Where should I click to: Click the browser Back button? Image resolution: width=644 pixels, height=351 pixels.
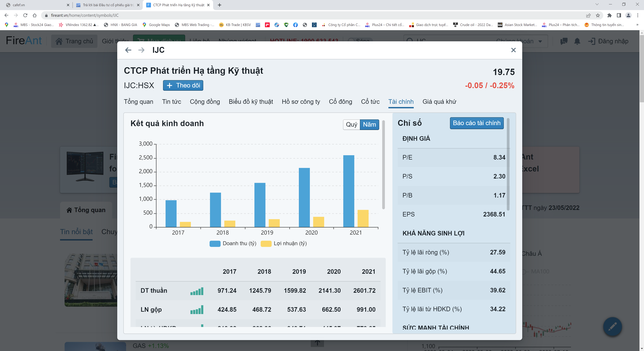click(7, 15)
